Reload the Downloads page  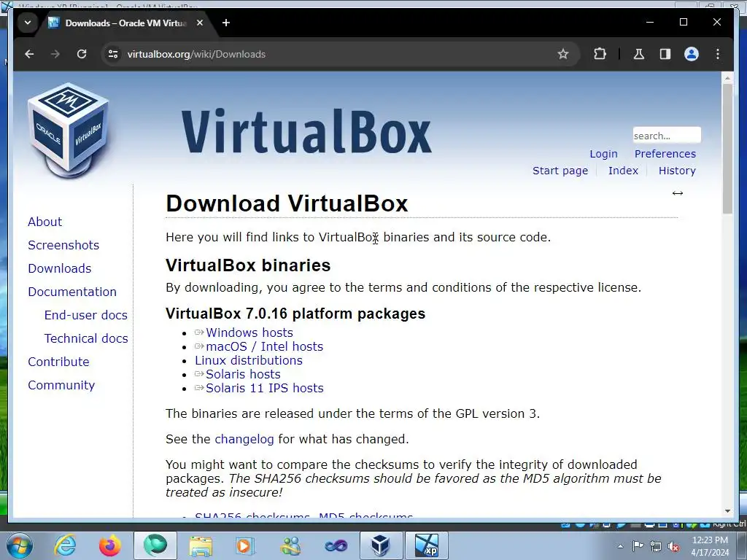coord(82,54)
